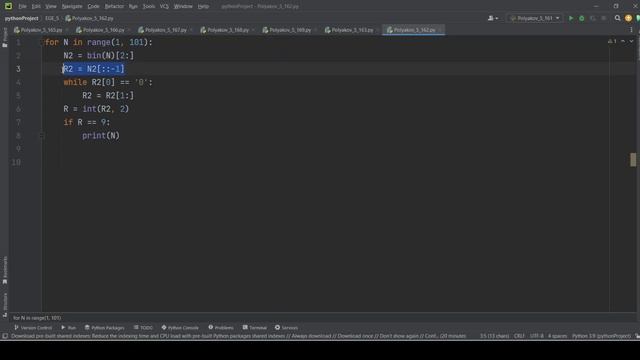
Task: Open the View menu
Action: click(x=51, y=6)
